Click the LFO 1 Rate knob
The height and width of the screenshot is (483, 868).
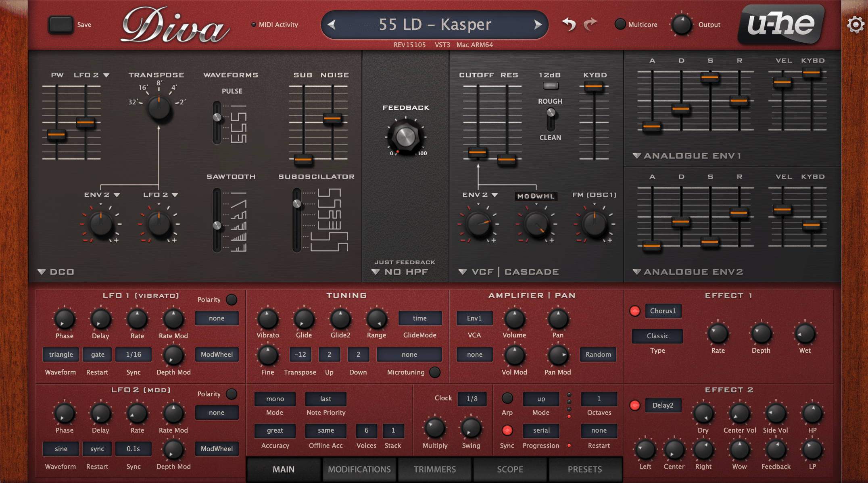(x=137, y=319)
